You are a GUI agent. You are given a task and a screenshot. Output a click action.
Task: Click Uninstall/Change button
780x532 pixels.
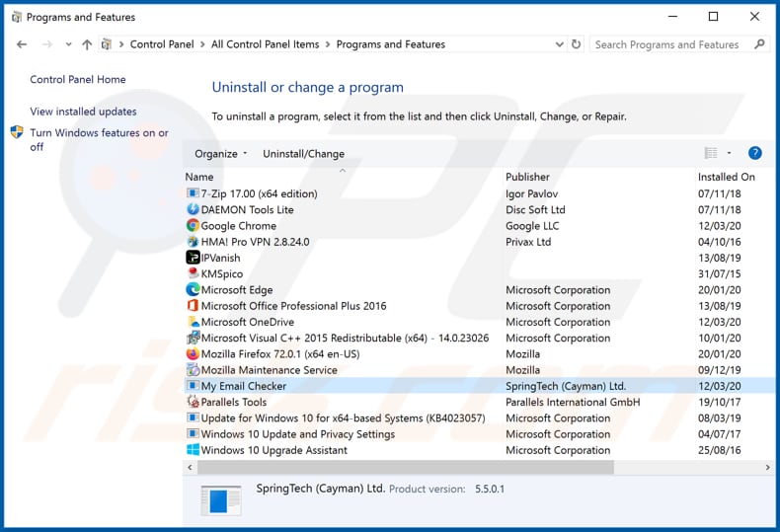(303, 154)
